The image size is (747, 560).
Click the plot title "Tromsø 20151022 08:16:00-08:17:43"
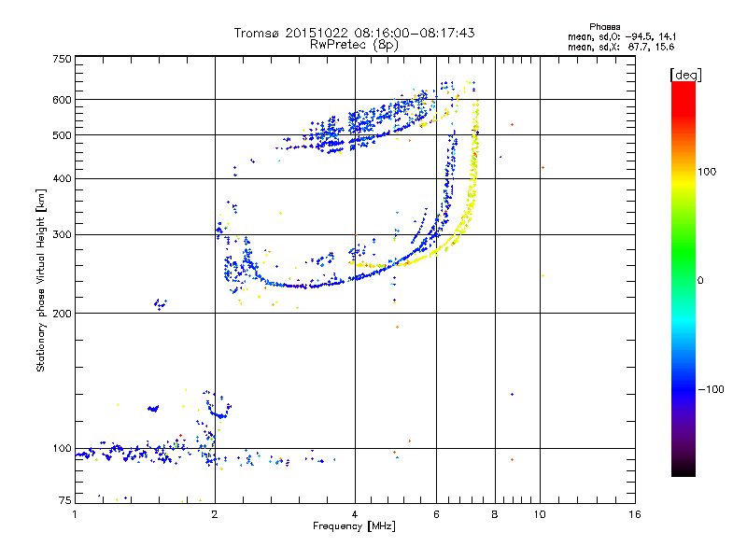point(354,33)
